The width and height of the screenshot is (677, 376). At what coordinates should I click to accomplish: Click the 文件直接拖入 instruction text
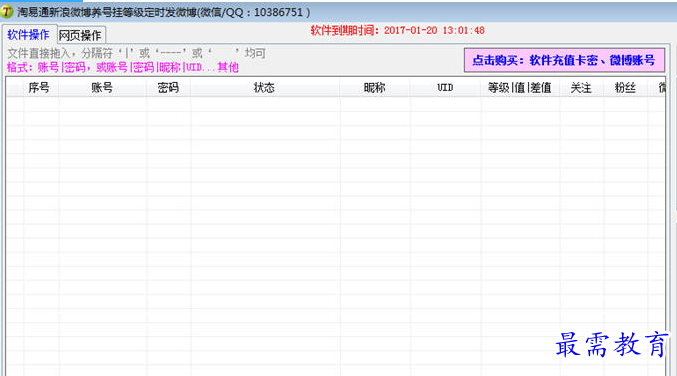[136, 53]
